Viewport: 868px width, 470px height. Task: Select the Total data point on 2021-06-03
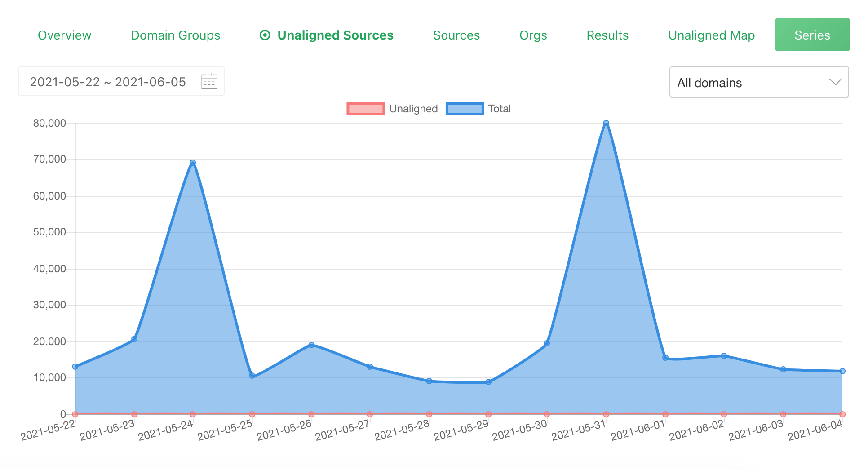click(783, 369)
